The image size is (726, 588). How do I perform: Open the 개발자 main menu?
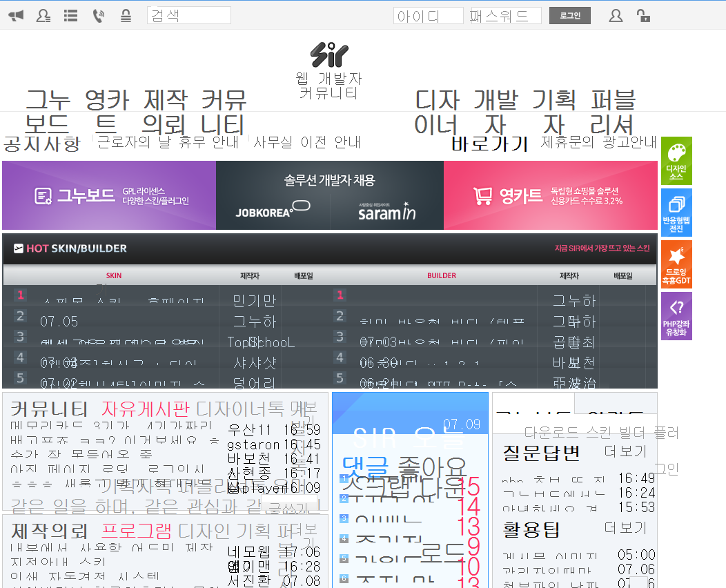(495, 112)
